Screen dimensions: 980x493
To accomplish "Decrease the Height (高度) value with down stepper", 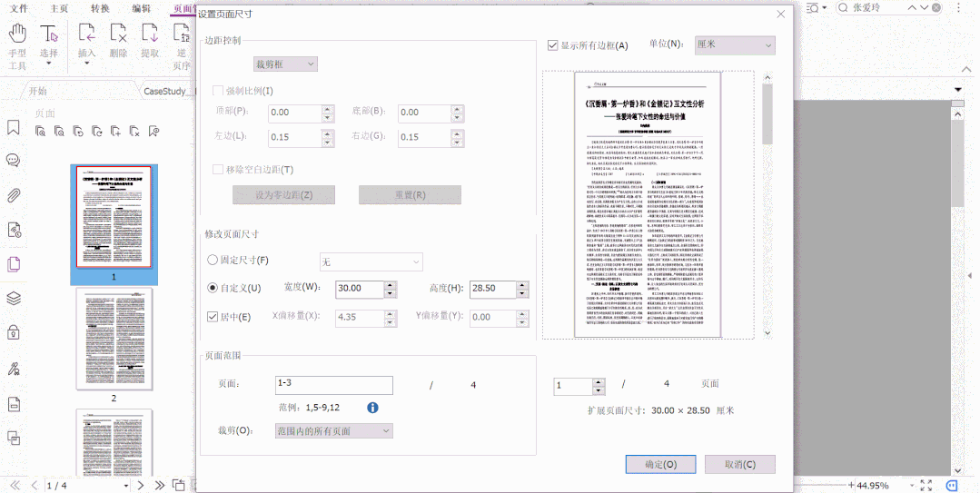I will tap(522, 292).
